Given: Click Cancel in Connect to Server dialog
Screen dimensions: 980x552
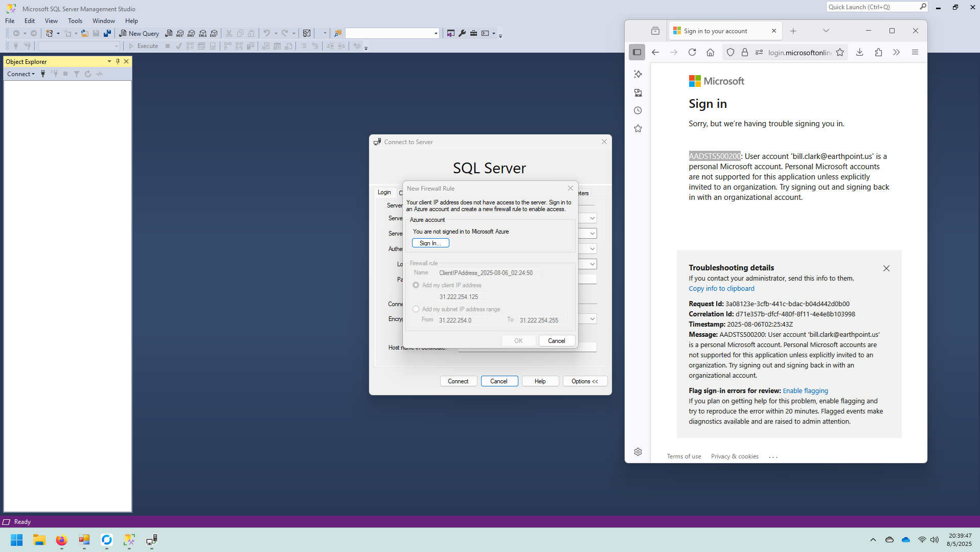Looking at the screenshot, I should 499,381.
